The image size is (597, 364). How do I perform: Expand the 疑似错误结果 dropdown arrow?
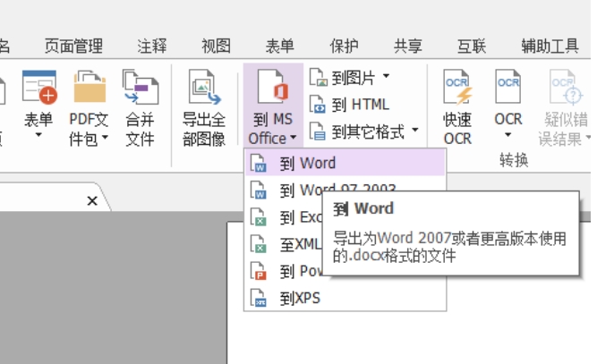(588, 138)
